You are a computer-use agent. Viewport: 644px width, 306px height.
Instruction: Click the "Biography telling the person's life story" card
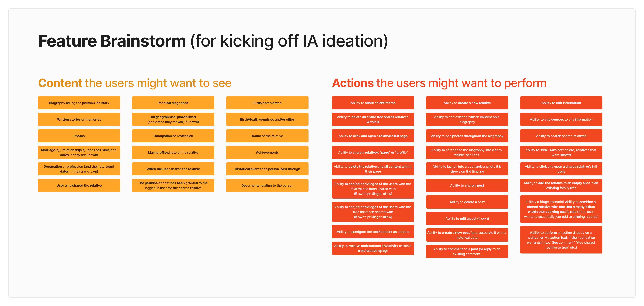click(x=79, y=103)
